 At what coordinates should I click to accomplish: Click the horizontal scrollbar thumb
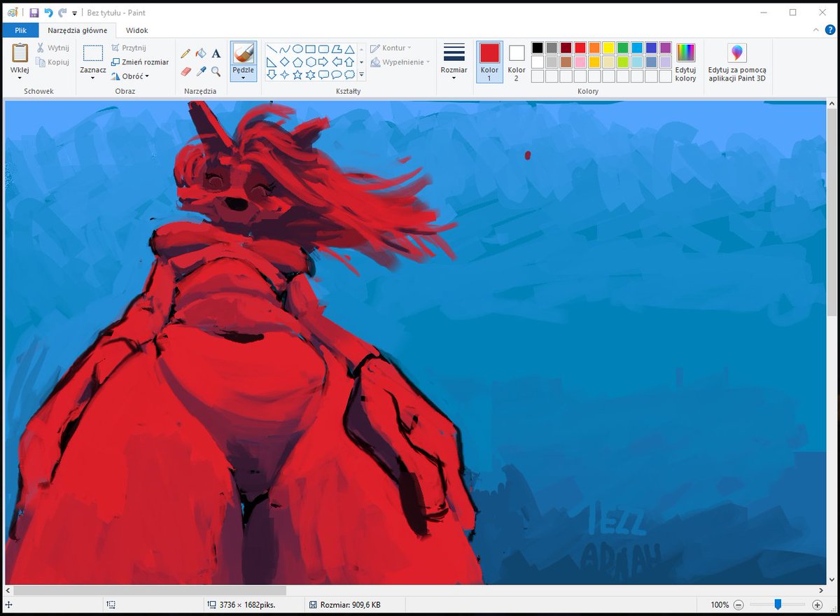(x=150, y=591)
